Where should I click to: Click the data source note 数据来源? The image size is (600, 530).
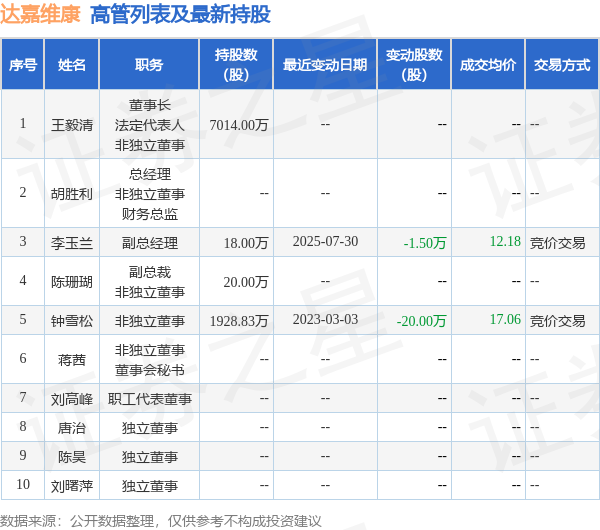click(x=161, y=521)
